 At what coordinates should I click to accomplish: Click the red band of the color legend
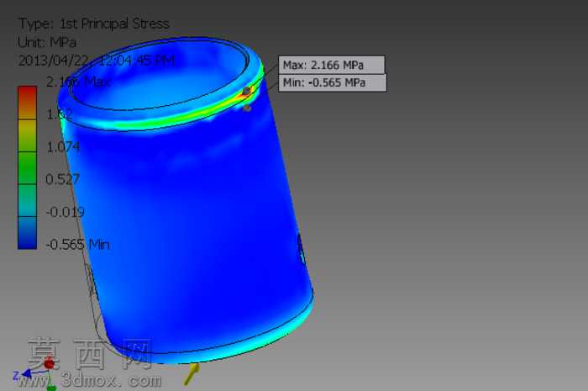point(28,103)
